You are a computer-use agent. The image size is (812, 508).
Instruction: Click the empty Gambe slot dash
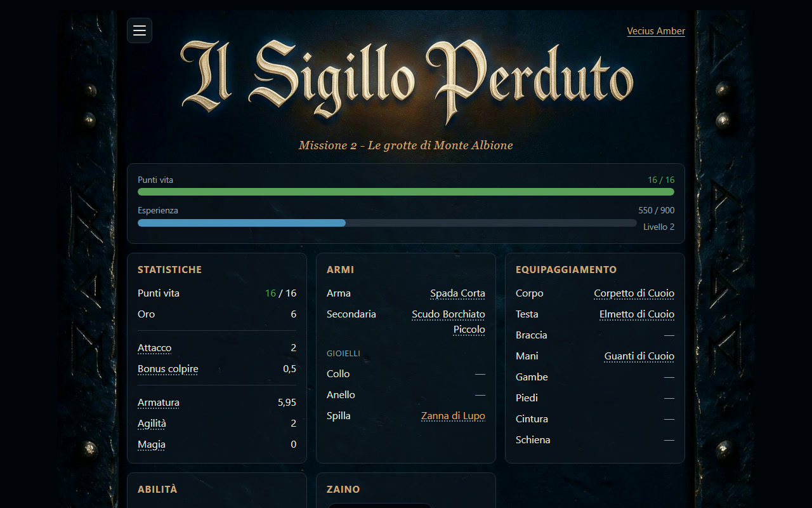(669, 377)
